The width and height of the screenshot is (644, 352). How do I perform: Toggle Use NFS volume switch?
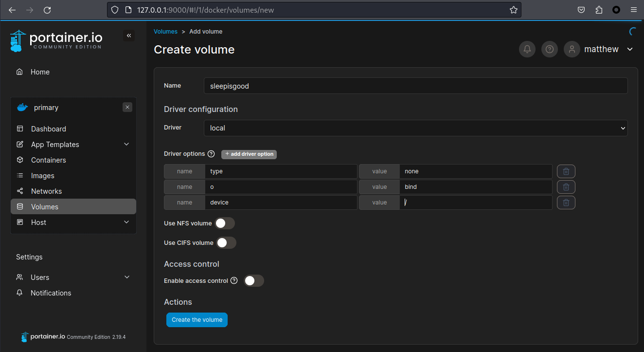point(225,223)
